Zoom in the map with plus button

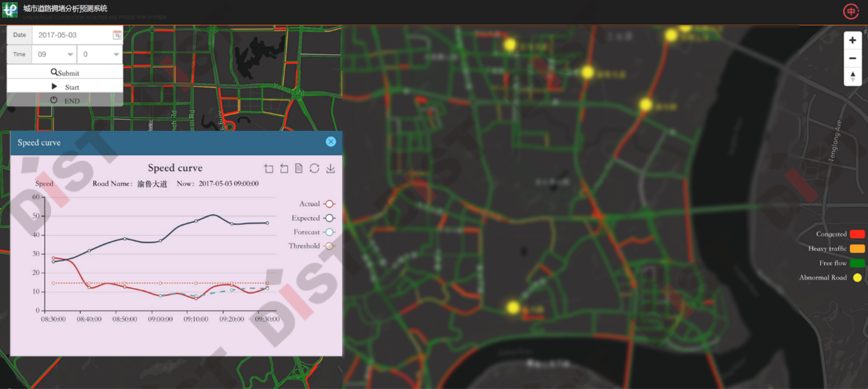pyautogui.click(x=852, y=41)
